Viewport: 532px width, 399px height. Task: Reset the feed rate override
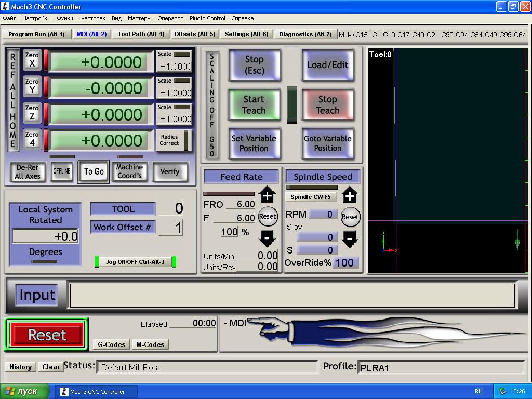[x=268, y=216]
